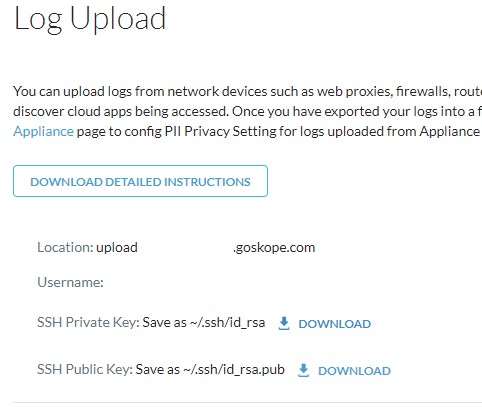Viewport: 482px width, 419px height.
Task: Click the download arrow icon for SSH Private Key
Action: tap(284, 323)
